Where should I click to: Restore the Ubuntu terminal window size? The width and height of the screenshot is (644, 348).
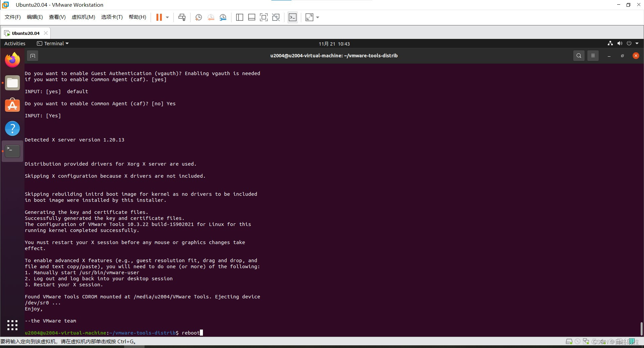pos(622,56)
